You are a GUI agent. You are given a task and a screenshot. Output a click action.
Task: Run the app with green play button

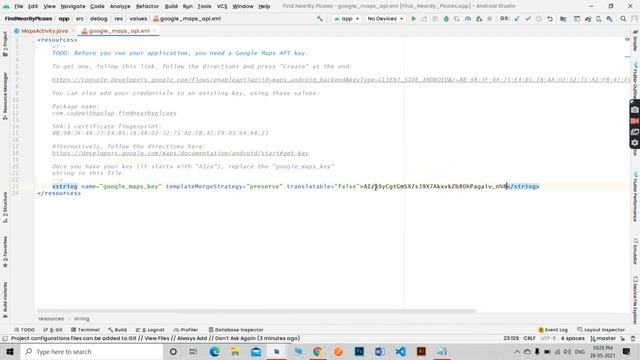(x=413, y=19)
